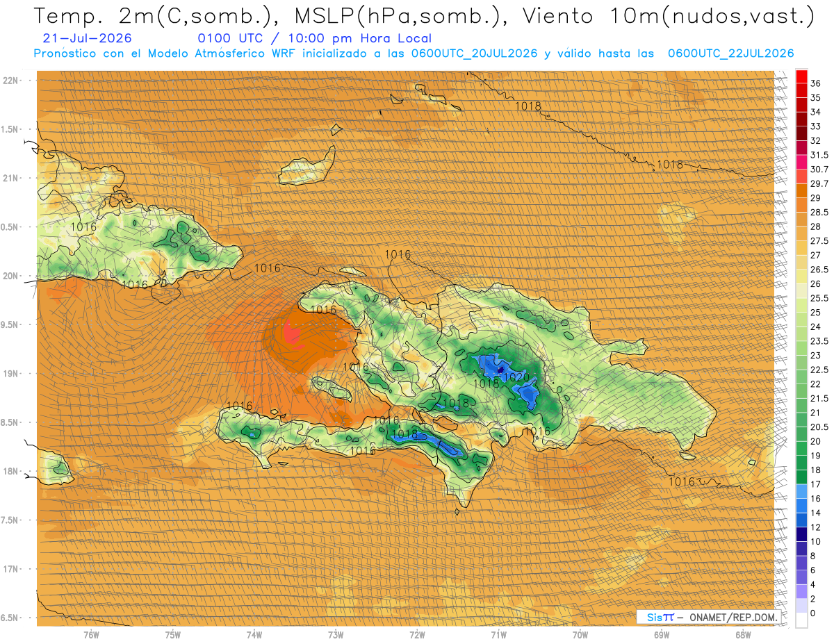The image size is (834, 644).
Task: Click the "76W" longitude label
Action: coord(91,634)
